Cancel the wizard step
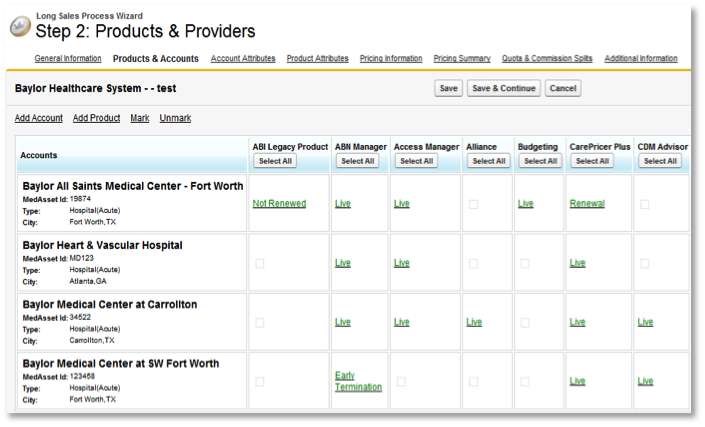705x427 pixels. point(563,89)
